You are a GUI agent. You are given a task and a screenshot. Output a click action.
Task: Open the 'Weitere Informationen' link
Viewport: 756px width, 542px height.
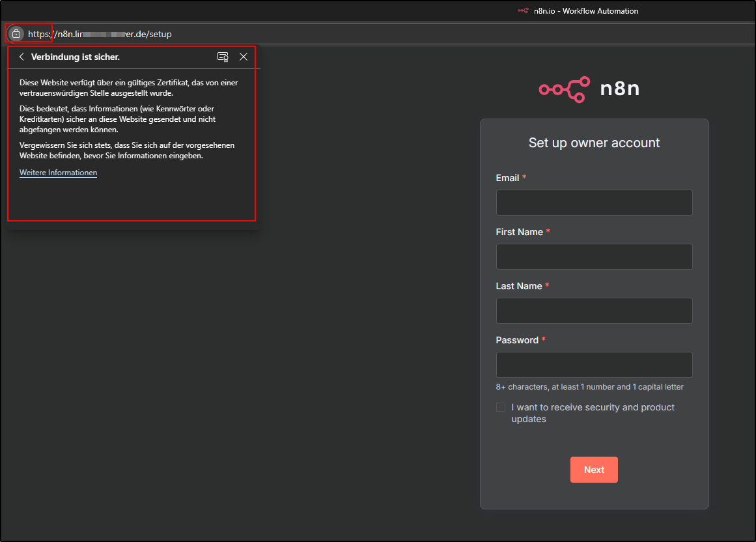(x=58, y=172)
